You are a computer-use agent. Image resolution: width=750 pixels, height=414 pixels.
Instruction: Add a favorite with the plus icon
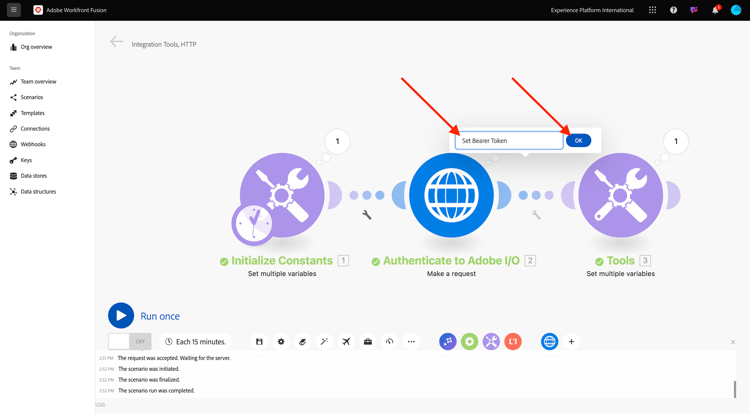(571, 341)
